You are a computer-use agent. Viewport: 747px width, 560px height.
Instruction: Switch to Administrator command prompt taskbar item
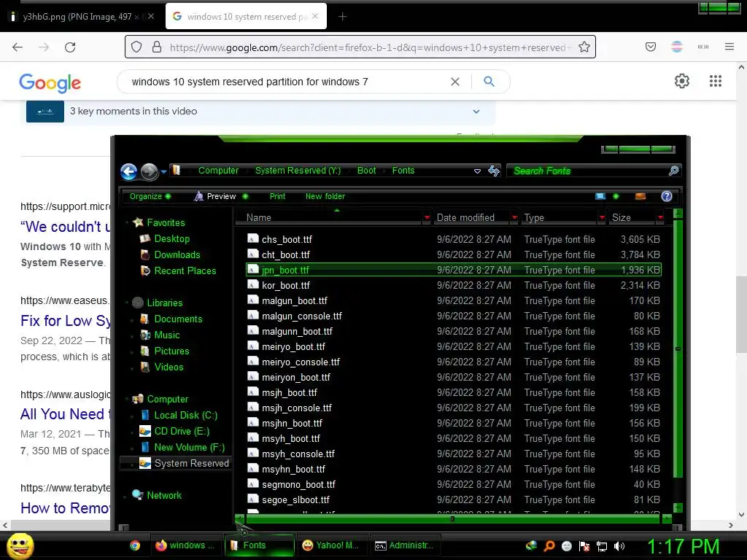404,545
